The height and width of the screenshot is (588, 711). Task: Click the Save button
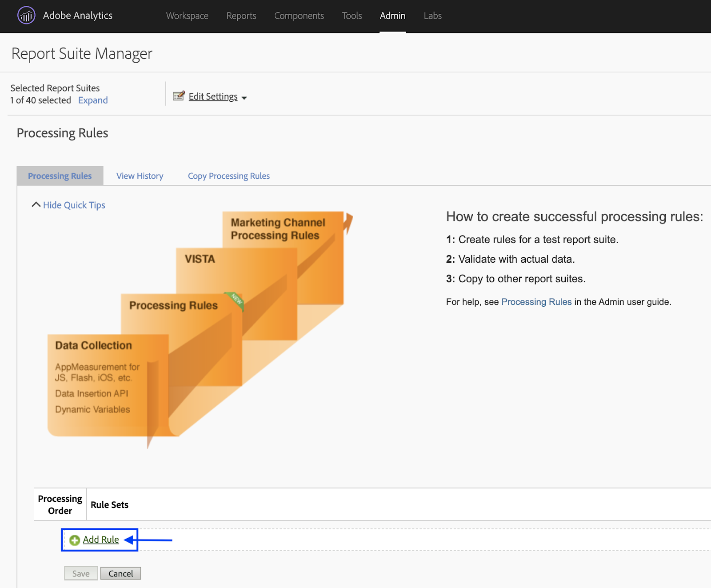(x=81, y=574)
